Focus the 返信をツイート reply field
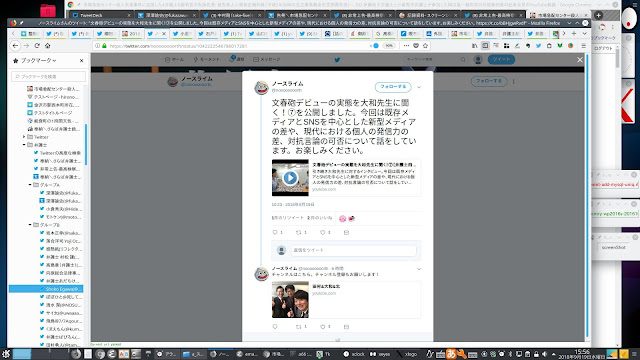This screenshot has height=360, width=640. click(353, 250)
